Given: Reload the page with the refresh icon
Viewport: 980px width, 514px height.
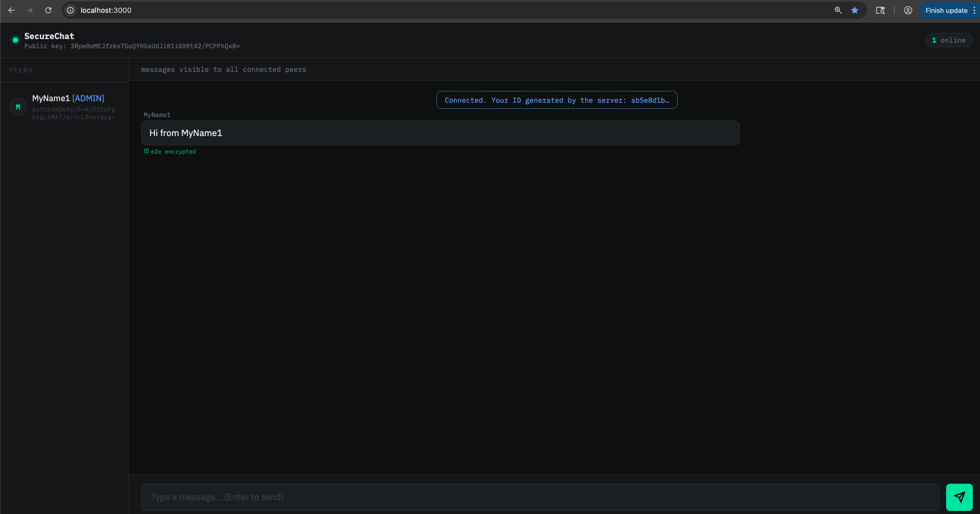Looking at the screenshot, I should [x=48, y=10].
